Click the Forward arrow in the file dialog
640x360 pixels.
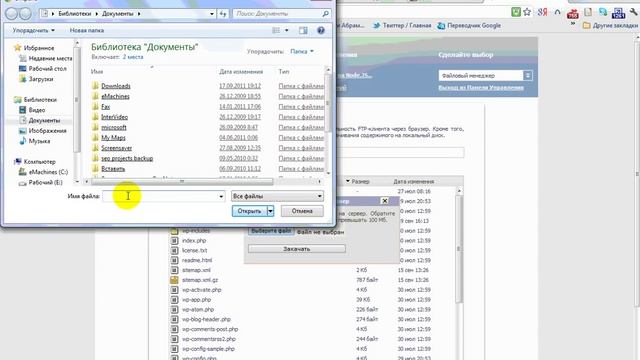(x=25, y=13)
